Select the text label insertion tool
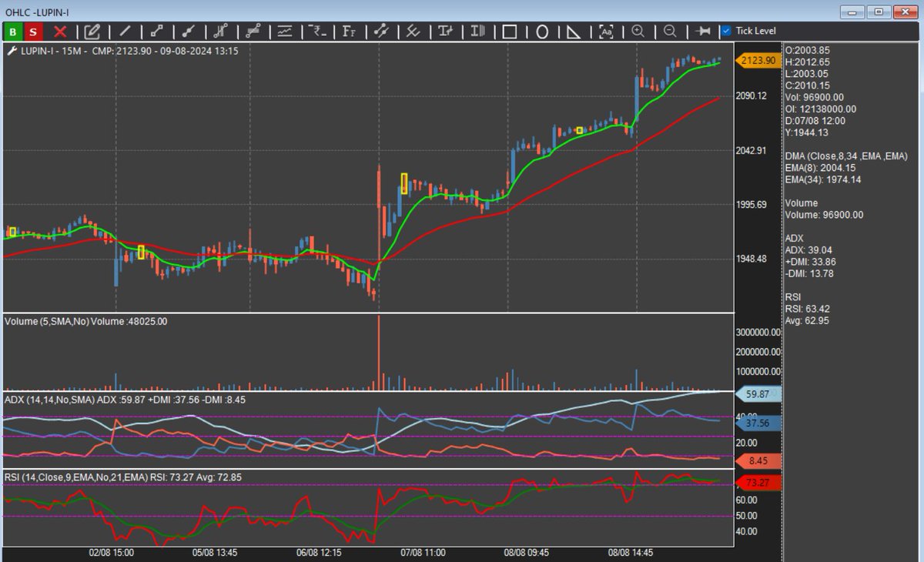 click(x=445, y=32)
